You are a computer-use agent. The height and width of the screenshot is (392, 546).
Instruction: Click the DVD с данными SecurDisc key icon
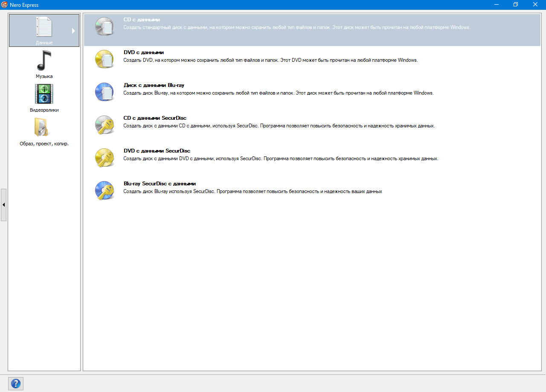click(105, 158)
